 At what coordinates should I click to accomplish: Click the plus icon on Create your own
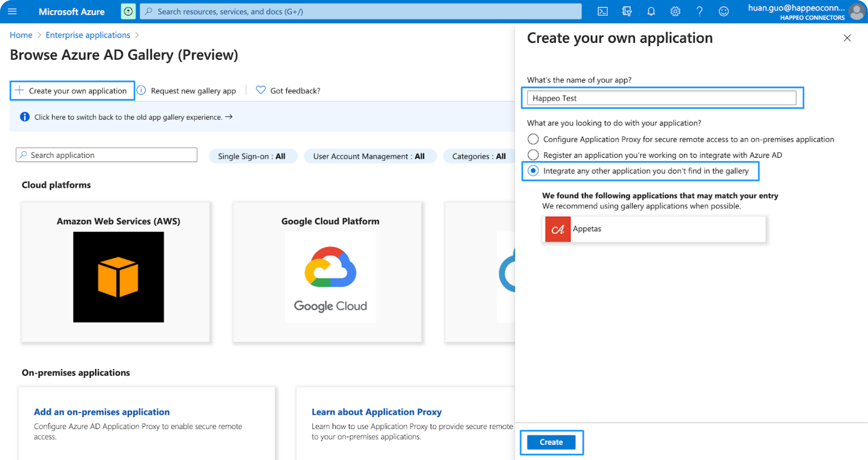click(20, 90)
